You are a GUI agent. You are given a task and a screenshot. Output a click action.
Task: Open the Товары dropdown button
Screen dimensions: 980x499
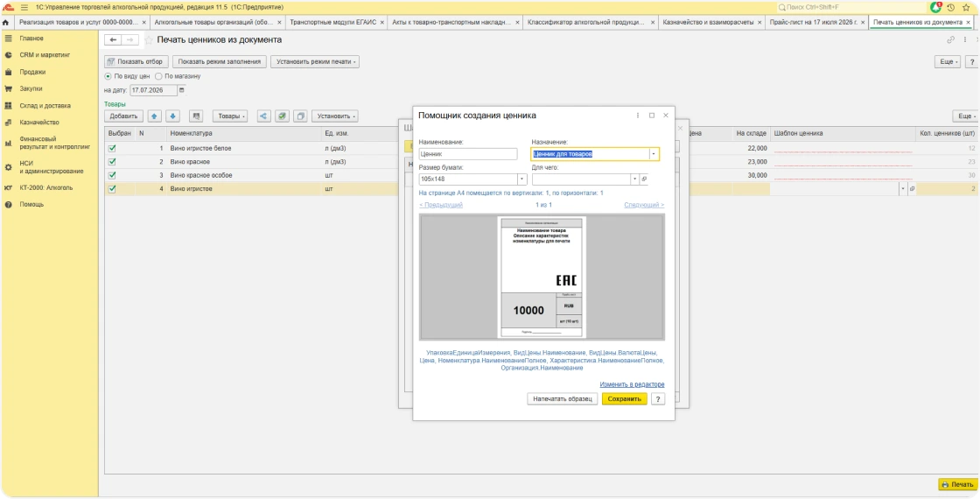tap(230, 116)
